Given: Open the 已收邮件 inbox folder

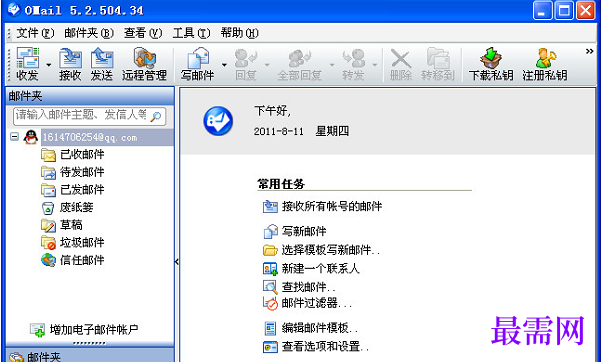Looking at the screenshot, I should click(82, 155).
